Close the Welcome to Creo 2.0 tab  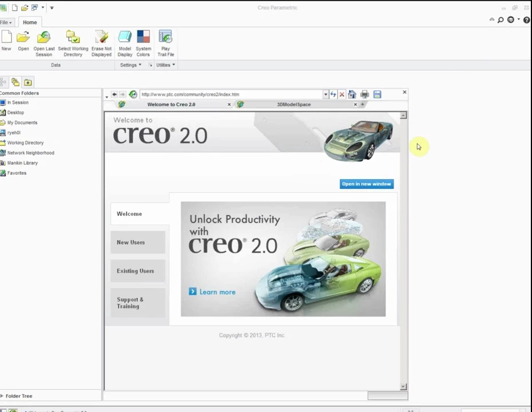coord(229,105)
